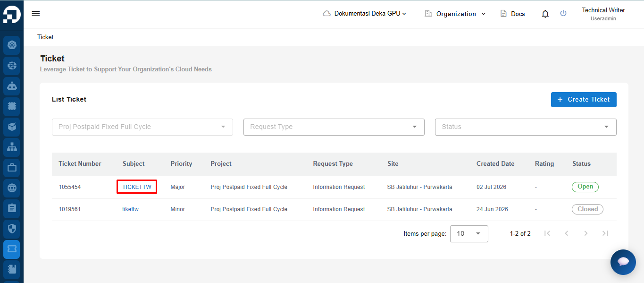This screenshot has height=283, width=644.
Task: Open the Items per page selector
Action: click(x=469, y=233)
